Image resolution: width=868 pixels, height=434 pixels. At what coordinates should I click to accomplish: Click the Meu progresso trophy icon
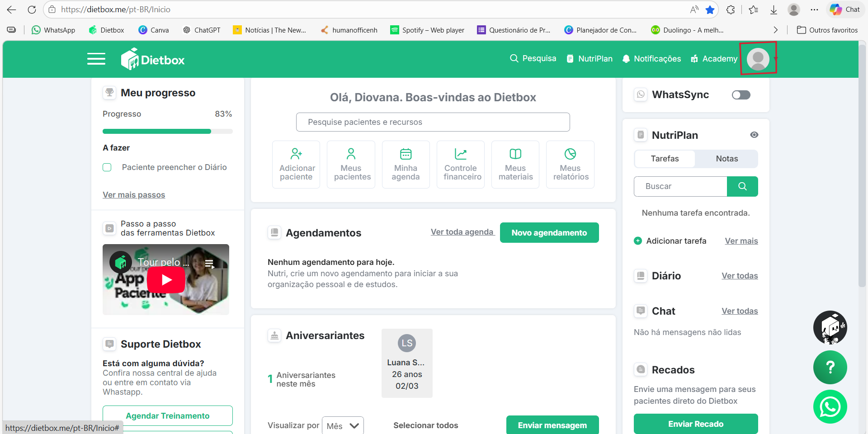tap(109, 93)
